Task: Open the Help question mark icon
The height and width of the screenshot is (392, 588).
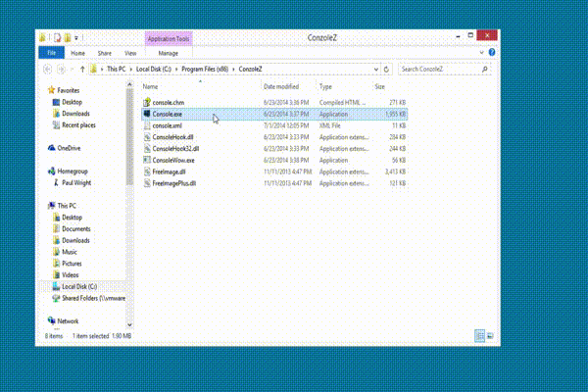Action: 492,53
